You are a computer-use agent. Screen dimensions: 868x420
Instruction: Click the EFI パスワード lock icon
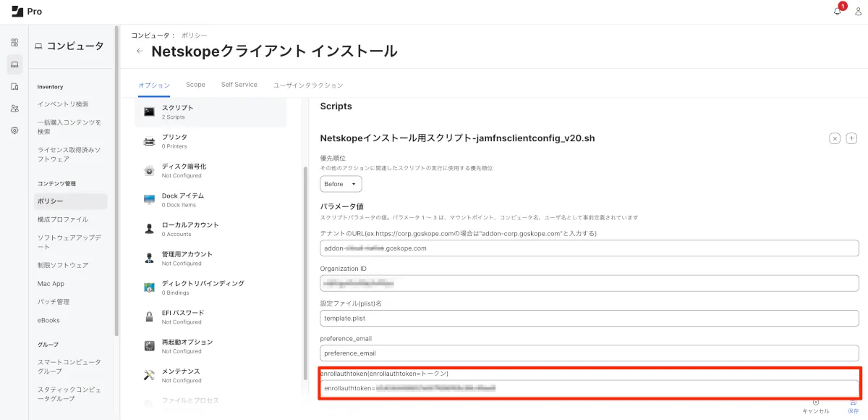149,317
